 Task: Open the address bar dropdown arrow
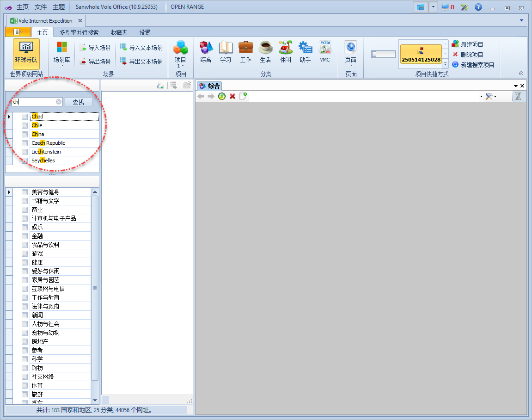481,96
